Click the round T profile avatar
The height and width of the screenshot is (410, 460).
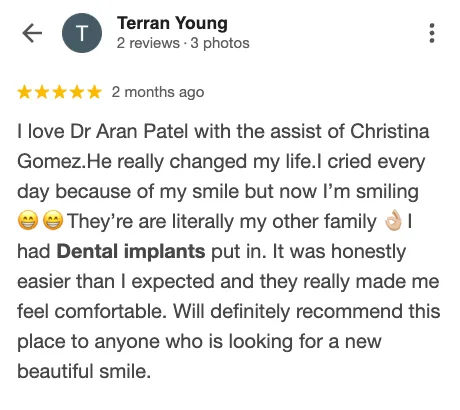click(82, 33)
